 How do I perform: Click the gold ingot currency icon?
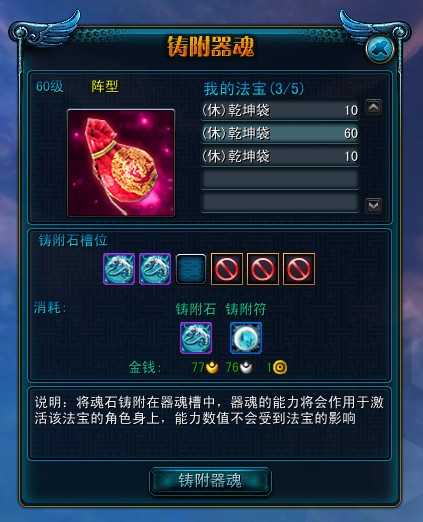(x=212, y=367)
